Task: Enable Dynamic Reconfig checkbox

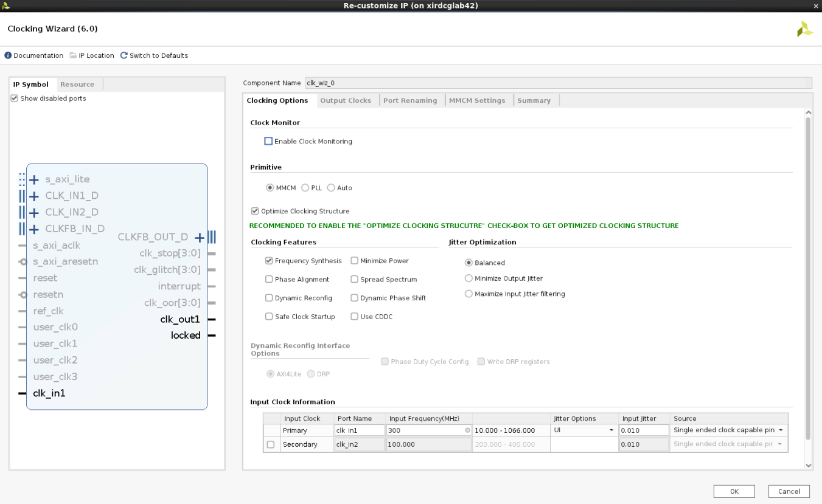Action: (x=269, y=298)
